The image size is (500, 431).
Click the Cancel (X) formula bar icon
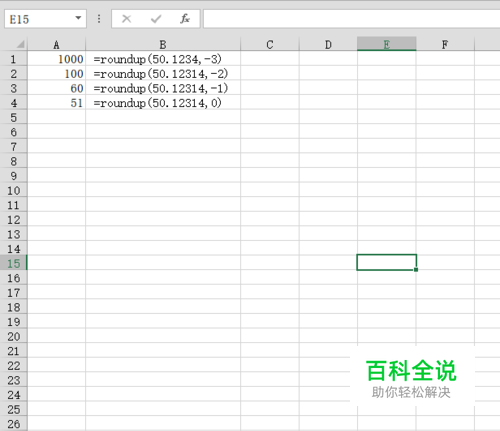point(126,19)
